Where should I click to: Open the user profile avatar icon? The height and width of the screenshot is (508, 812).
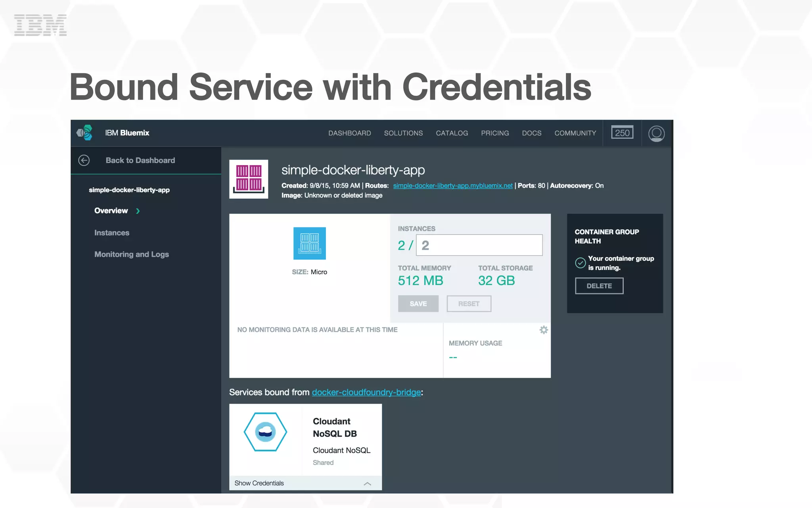click(x=656, y=133)
